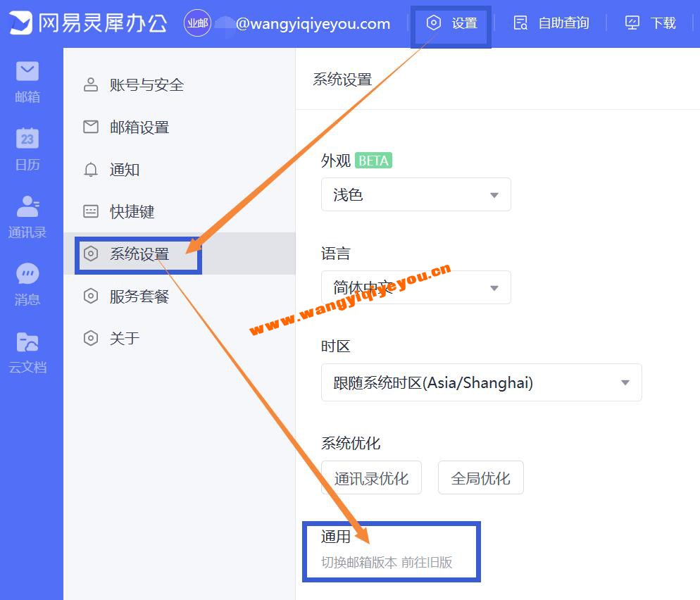Open the 邮箱 mail icon in sidebar

point(27,71)
